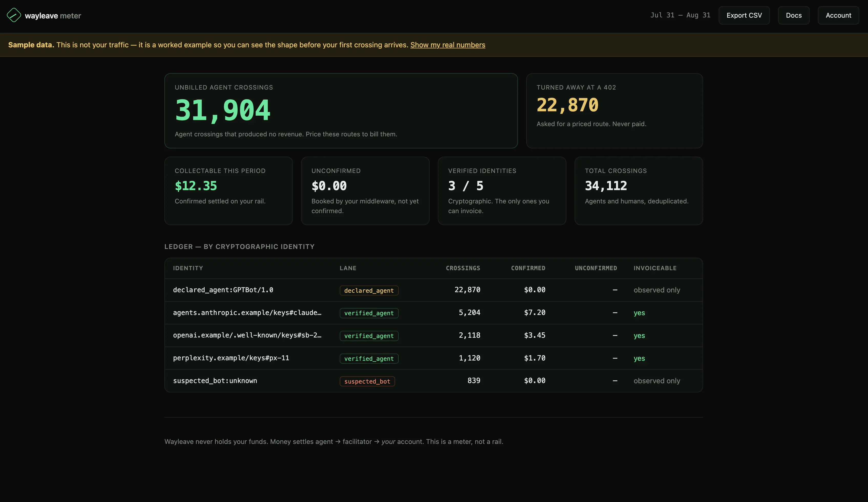Select the 31,904 unbilled crossings figure
This screenshot has width=868, height=502.
tap(223, 110)
